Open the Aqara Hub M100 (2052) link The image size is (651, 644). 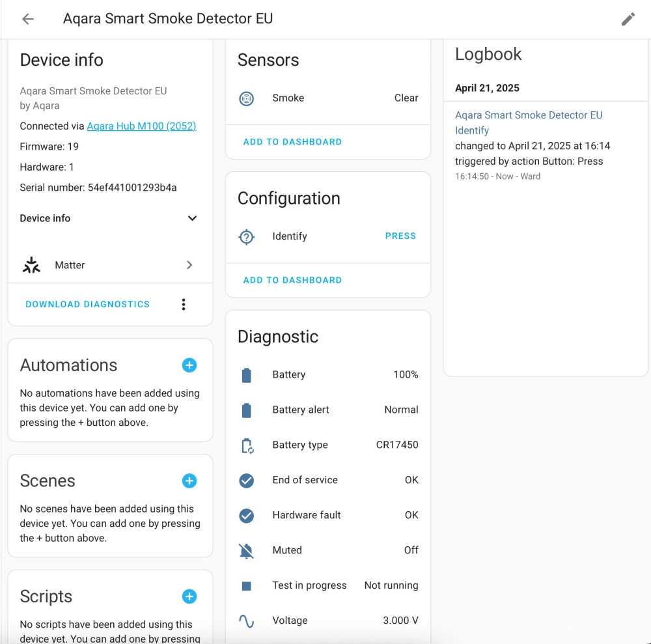(x=141, y=126)
